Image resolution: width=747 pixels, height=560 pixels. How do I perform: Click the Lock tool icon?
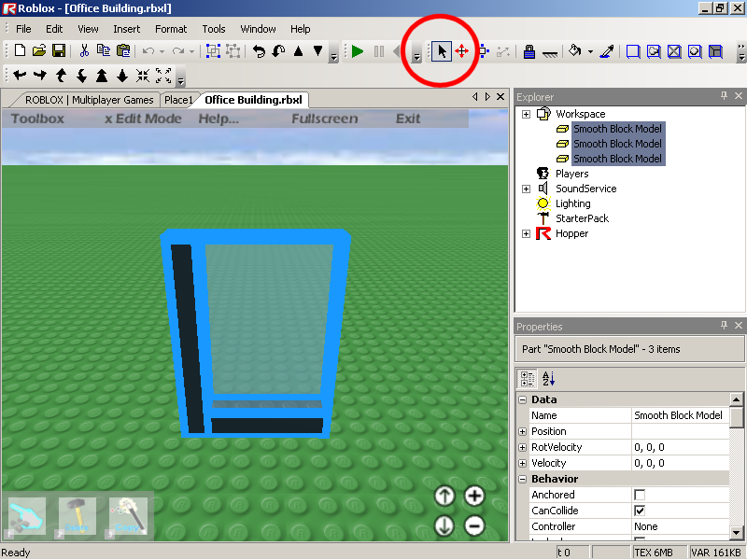(529, 52)
